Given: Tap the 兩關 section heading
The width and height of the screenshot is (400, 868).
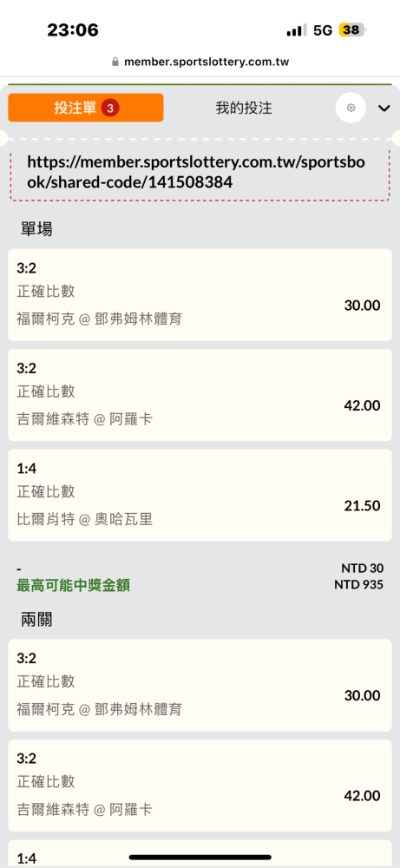Looking at the screenshot, I should coord(37,620).
